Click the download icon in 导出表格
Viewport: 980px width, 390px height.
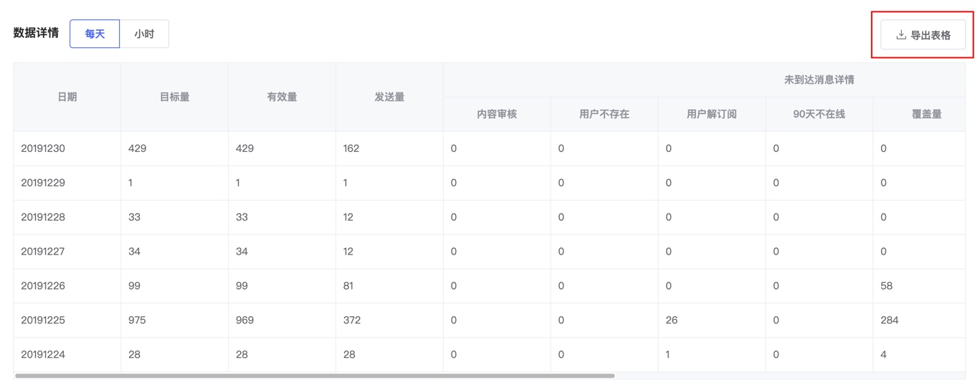pyautogui.click(x=901, y=34)
